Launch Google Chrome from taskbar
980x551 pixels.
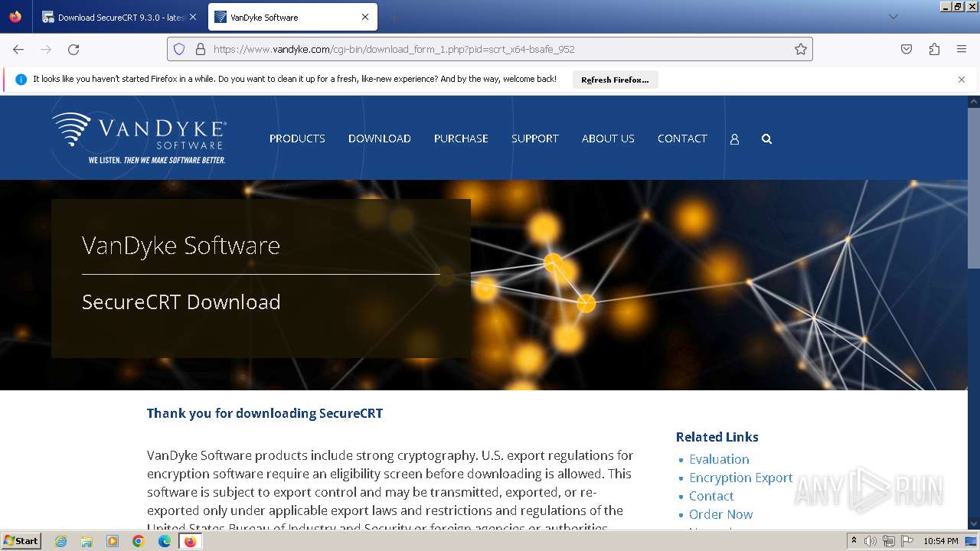click(x=139, y=541)
